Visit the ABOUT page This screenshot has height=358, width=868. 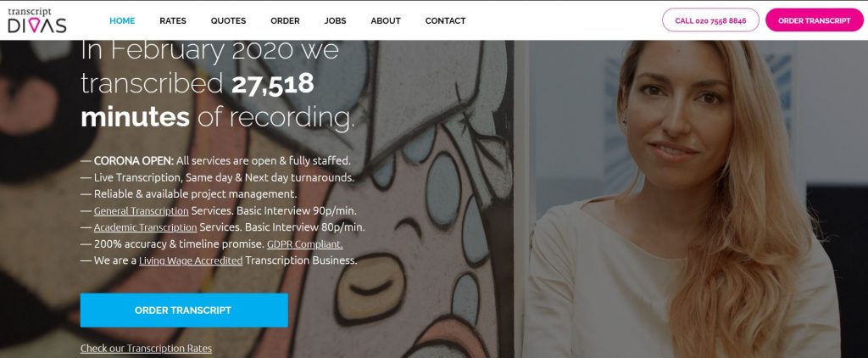[x=386, y=21]
